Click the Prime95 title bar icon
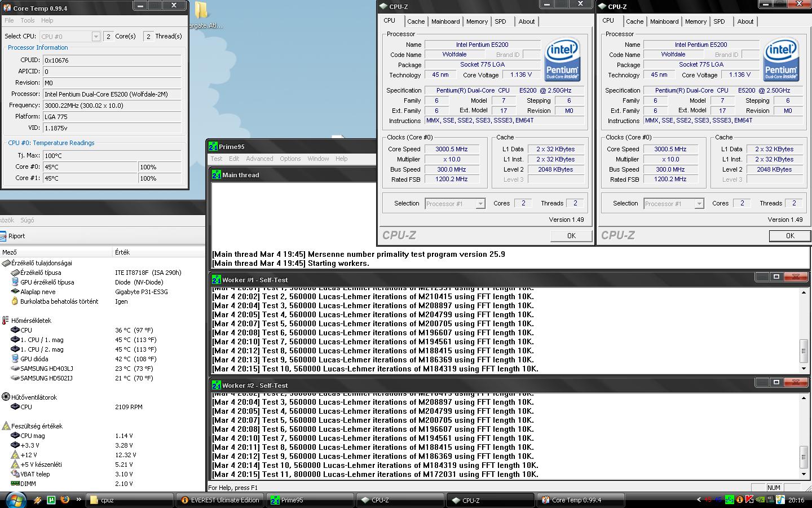 pyautogui.click(x=213, y=146)
